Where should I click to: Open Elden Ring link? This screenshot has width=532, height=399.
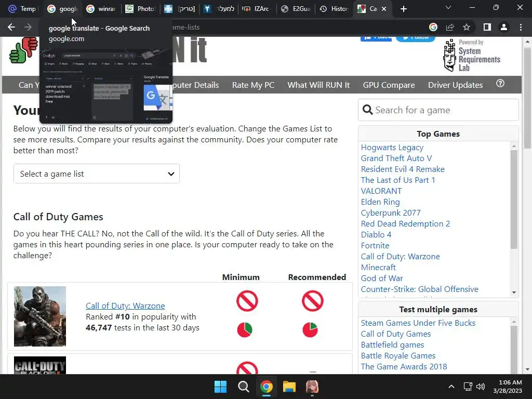click(x=380, y=202)
